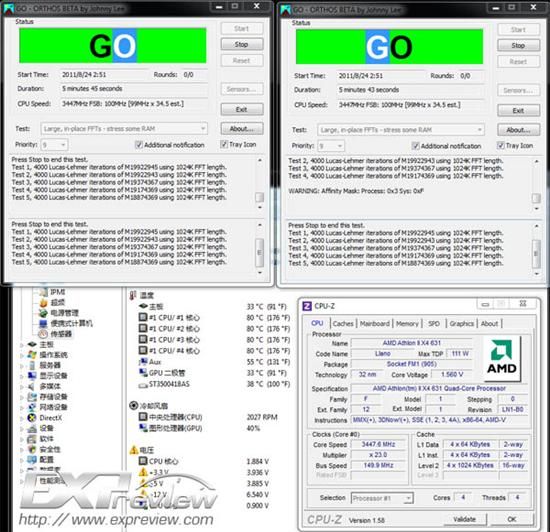The width and height of the screenshot is (550, 532).
Task: Open About in right ORTHOS window
Action: 518,130
